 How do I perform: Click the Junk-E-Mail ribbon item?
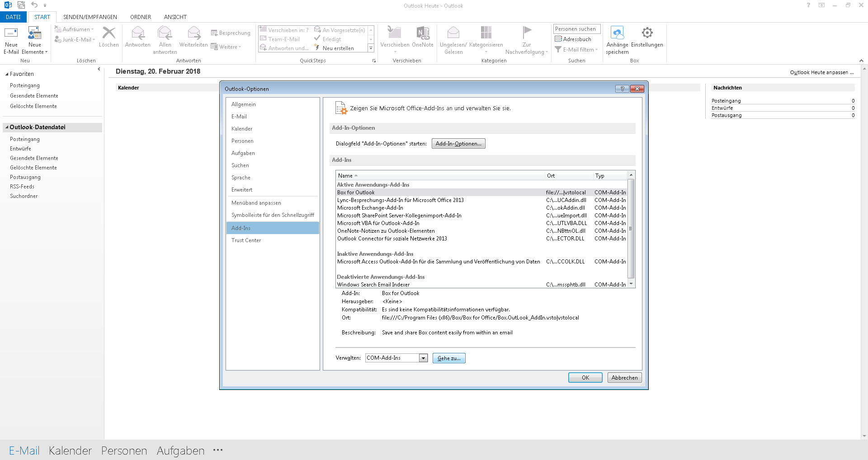pyautogui.click(x=75, y=40)
